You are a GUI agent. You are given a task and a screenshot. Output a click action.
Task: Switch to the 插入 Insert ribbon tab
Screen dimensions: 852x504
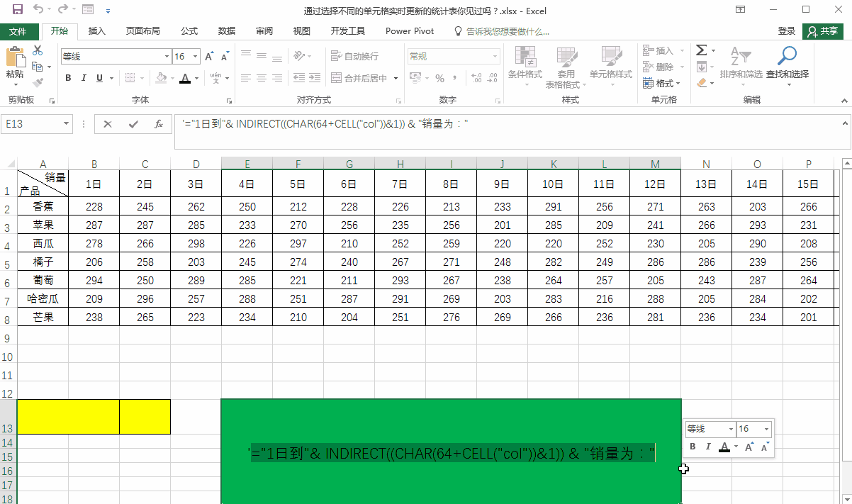pyautogui.click(x=97, y=31)
